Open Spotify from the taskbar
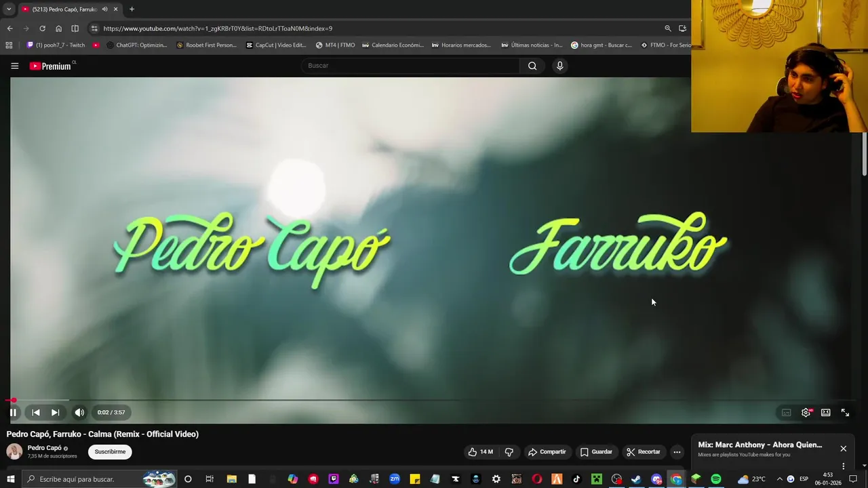Screen dimensions: 868x488 (x=716, y=479)
